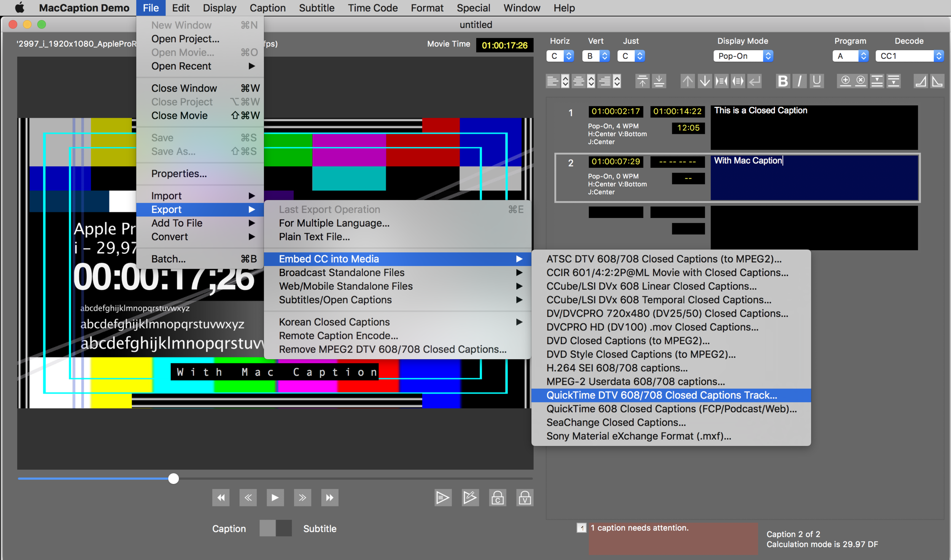
Task: Click the lock V video icon
Action: pos(525,498)
